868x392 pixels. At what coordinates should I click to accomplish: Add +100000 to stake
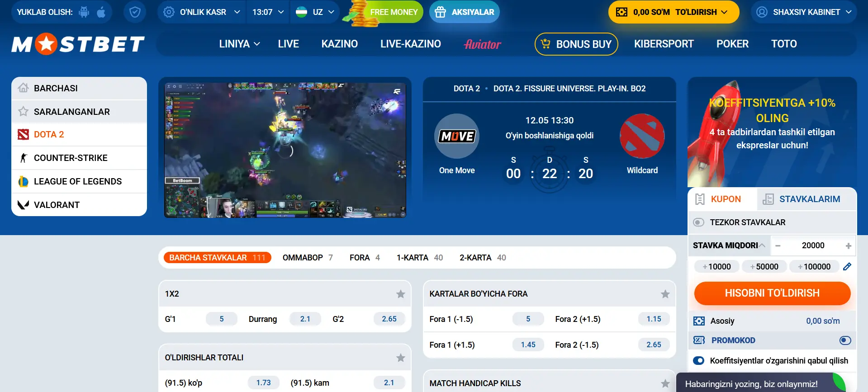[814, 267]
